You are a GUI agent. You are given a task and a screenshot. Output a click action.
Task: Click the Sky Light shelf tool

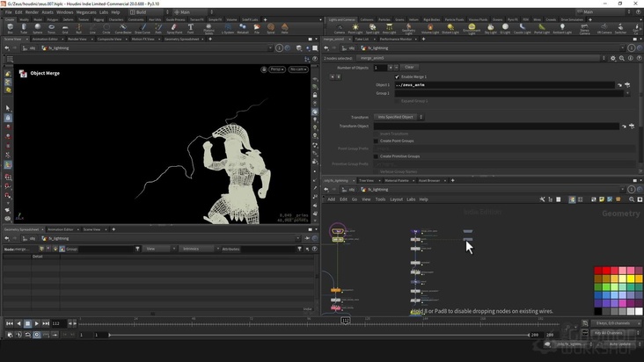click(x=490, y=28)
